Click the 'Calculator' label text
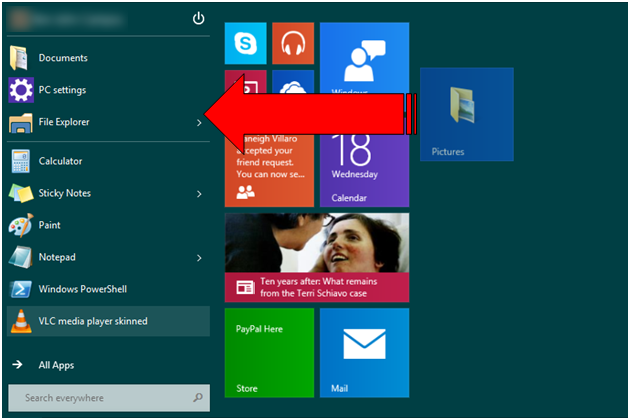630x419 pixels. click(x=60, y=161)
